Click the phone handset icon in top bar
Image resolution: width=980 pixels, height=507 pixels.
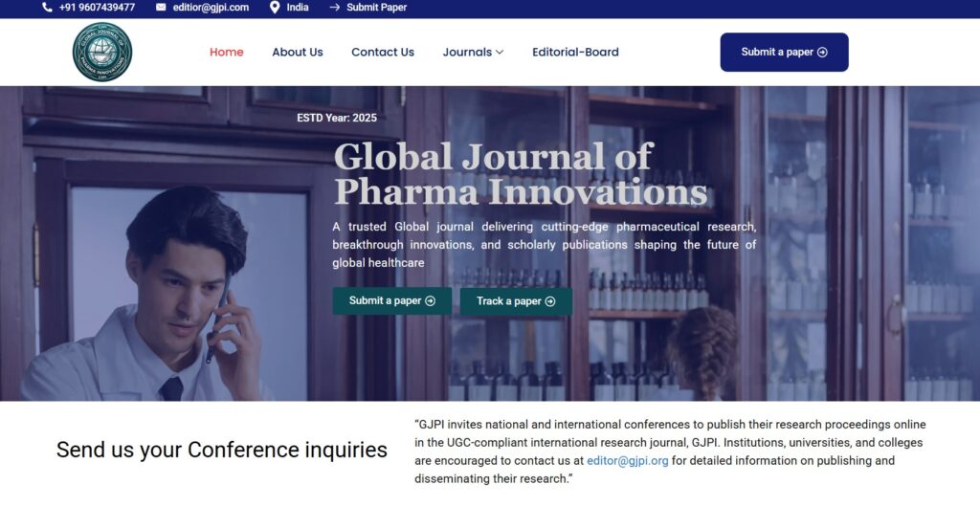pos(48,8)
